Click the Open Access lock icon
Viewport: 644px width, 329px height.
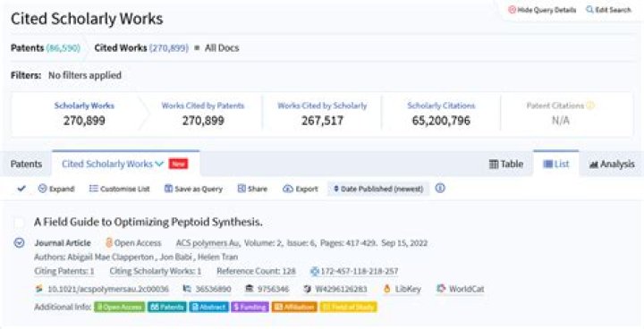109,243
